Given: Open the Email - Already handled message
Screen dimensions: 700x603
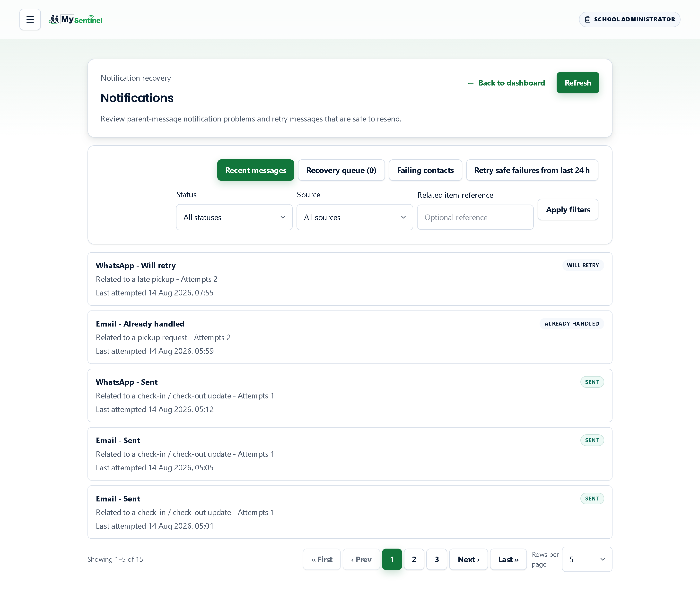Looking at the screenshot, I should 350,337.
